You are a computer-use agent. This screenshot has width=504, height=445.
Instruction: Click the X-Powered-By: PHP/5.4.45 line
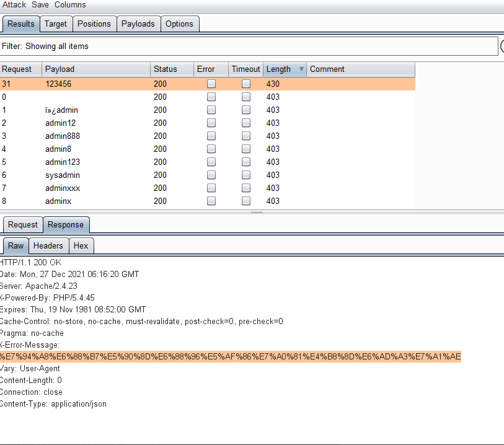pos(47,298)
